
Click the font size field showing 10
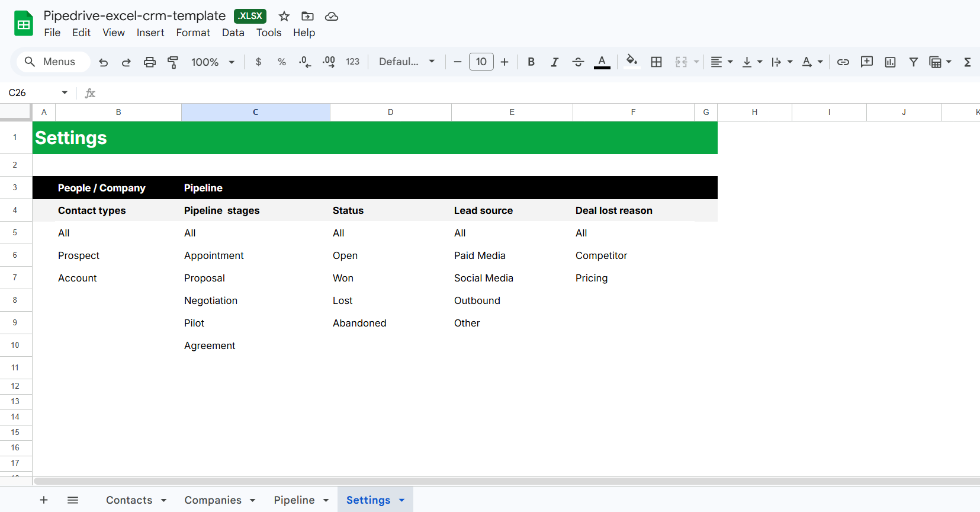point(481,62)
